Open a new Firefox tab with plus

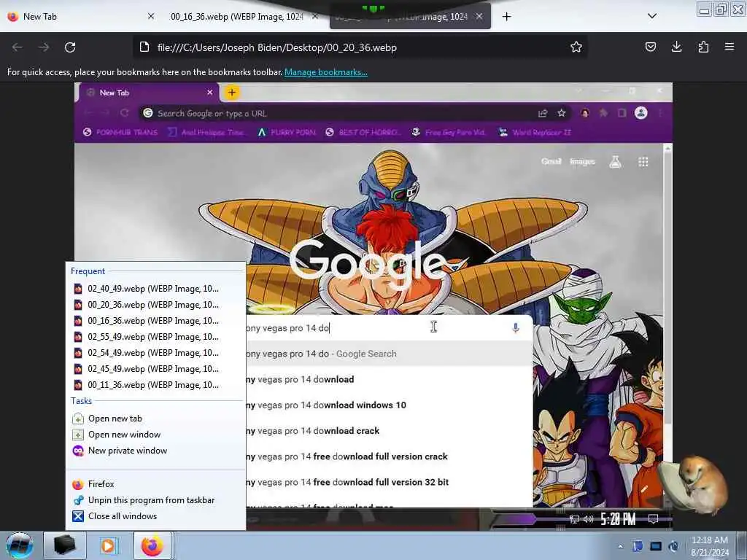click(x=506, y=17)
